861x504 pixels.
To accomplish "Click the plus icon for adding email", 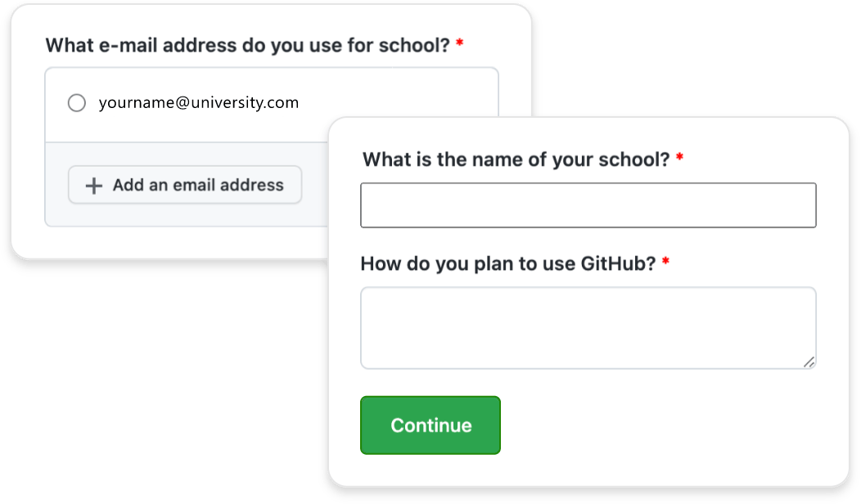I will coord(94,186).
